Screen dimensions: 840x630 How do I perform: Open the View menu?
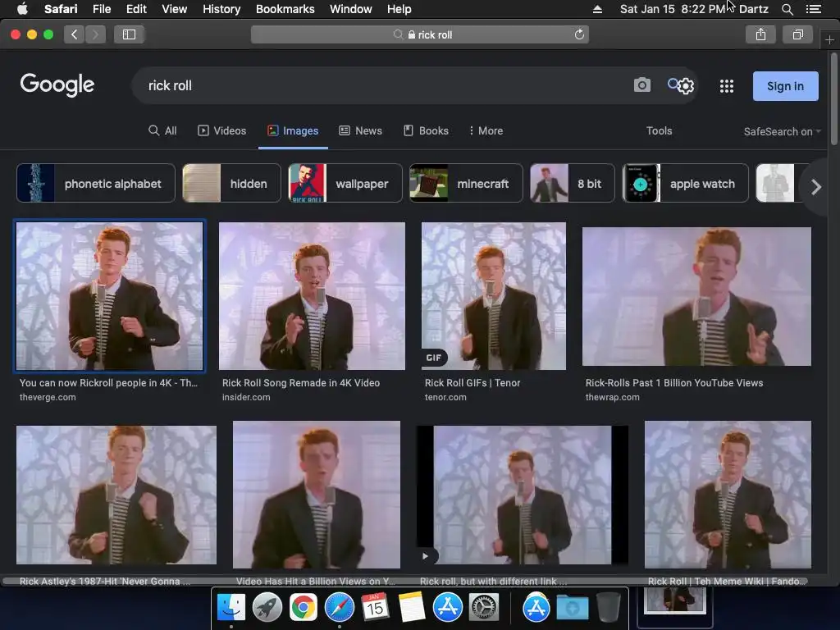tap(174, 9)
